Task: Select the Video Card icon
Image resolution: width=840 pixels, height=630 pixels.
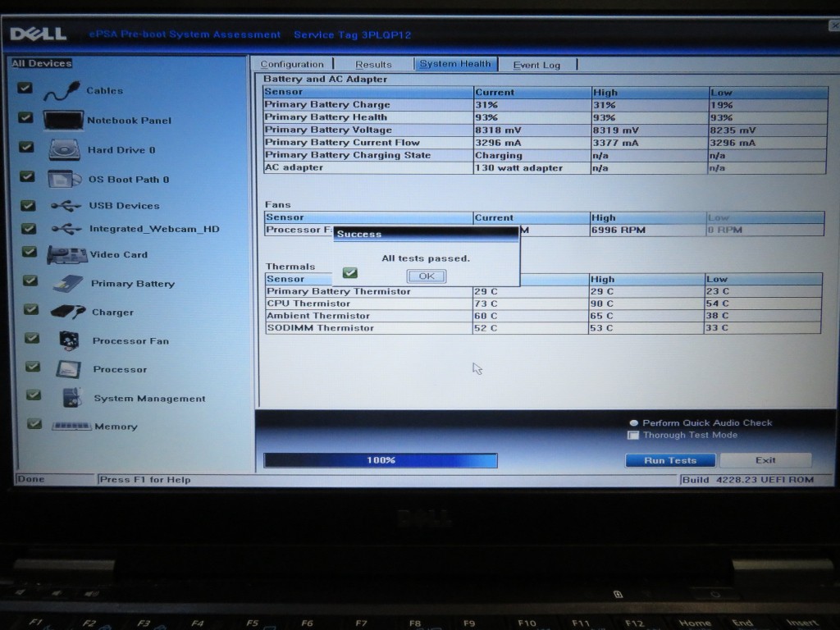Action: tap(67, 254)
